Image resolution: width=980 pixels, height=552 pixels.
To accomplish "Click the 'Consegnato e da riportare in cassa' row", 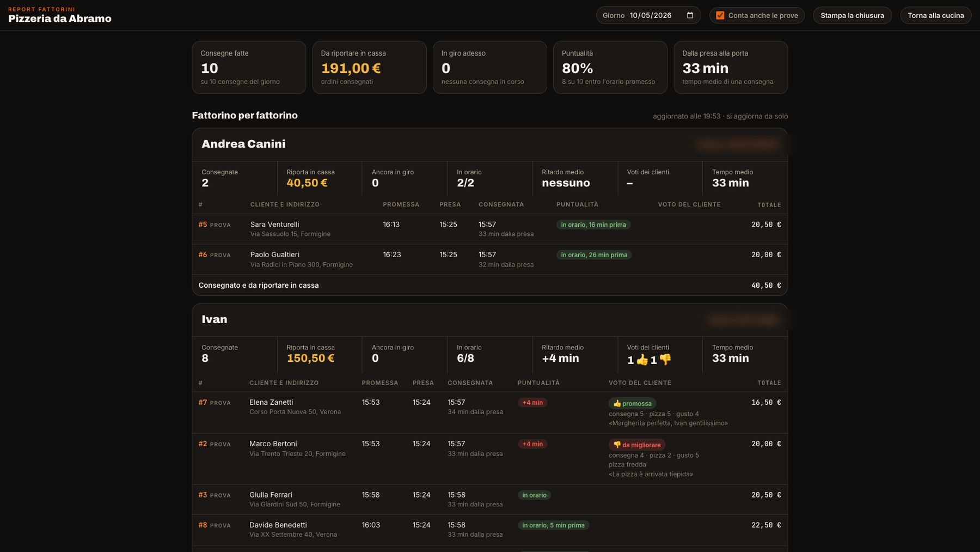I will pos(489,285).
